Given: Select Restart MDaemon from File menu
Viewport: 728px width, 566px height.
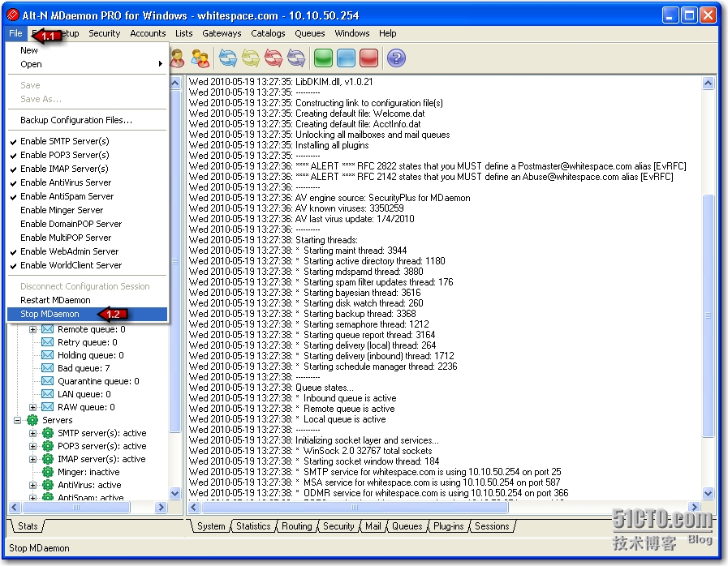Looking at the screenshot, I should pos(88,300).
